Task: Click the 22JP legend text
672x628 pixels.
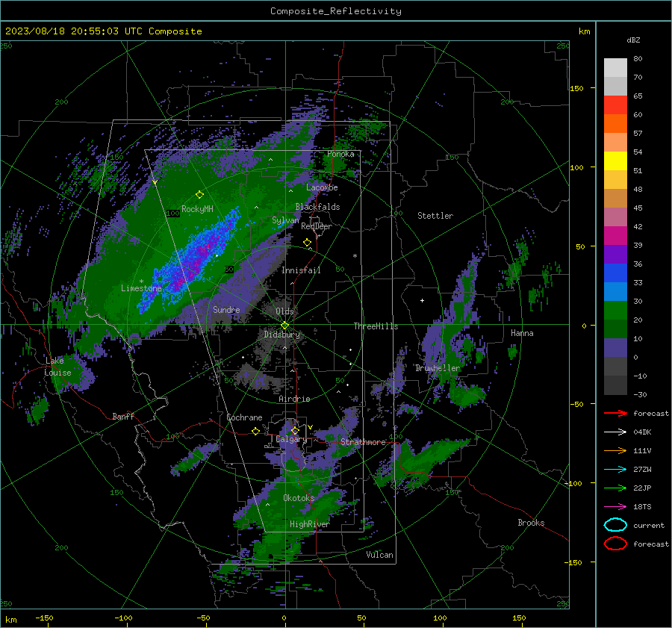Action: (642, 488)
